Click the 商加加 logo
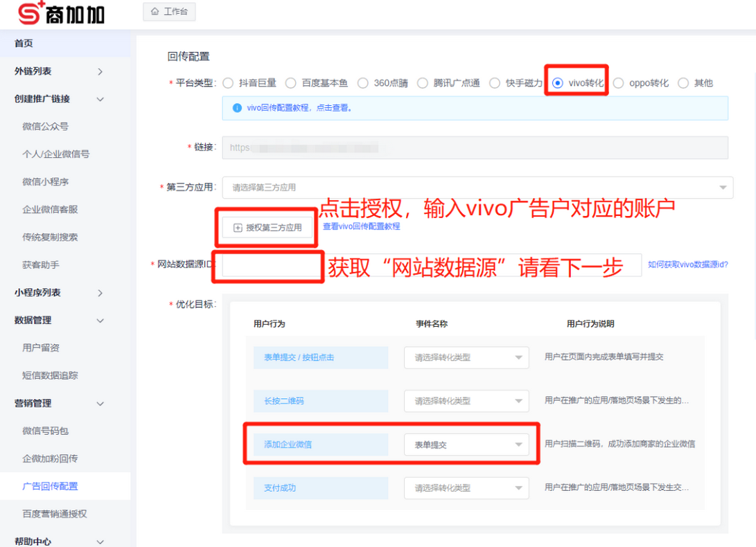Viewport: 756px width, 547px height. click(61, 13)
